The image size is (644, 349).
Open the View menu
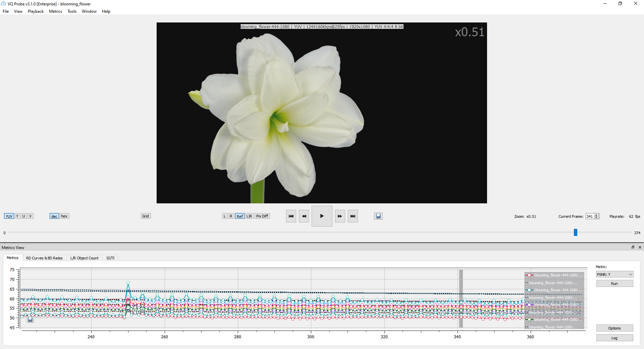[18, 11]
